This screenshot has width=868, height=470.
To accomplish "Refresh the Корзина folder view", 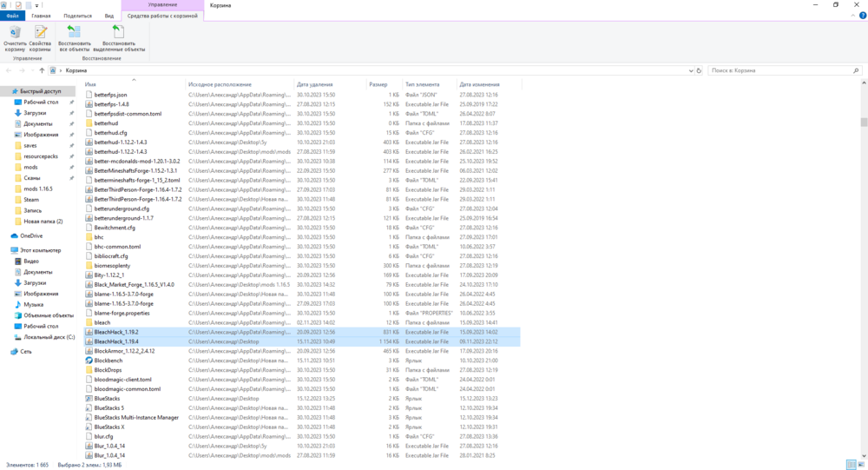I will click(x=699, y=70).
